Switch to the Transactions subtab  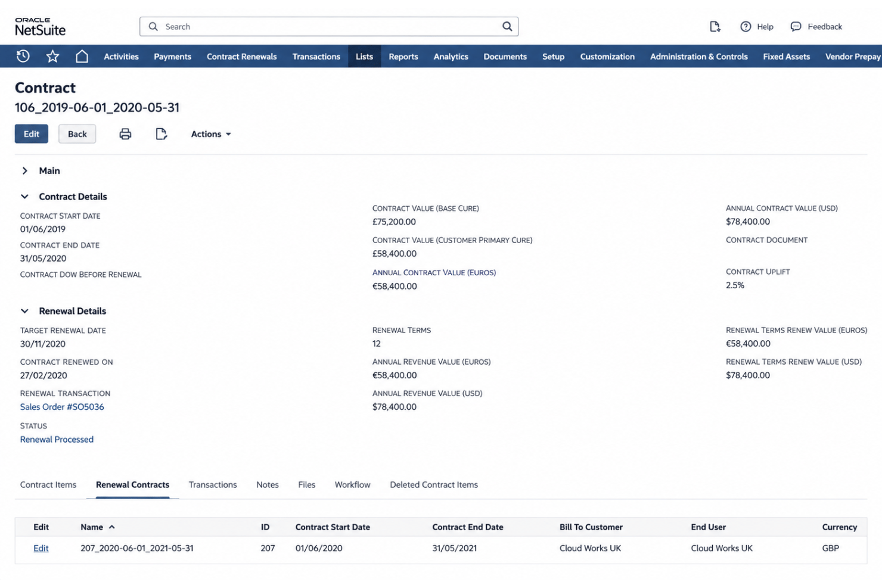(213, 484)
